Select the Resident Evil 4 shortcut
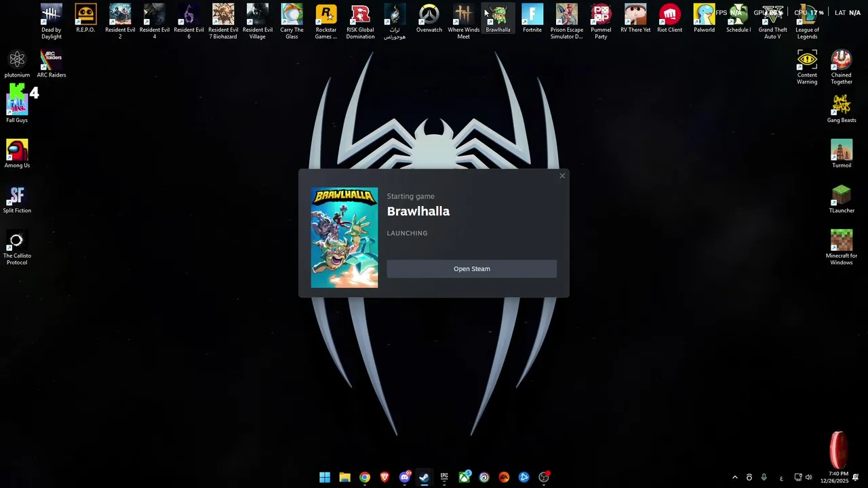 [155, 22]
